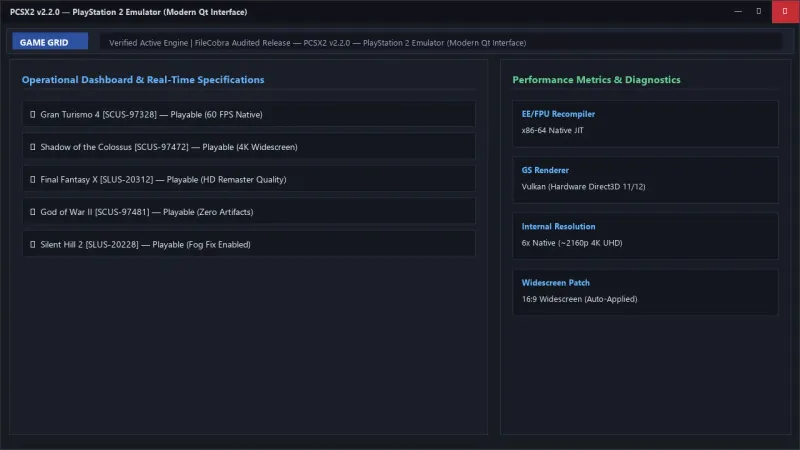
Task: Open the GS Renderer card
Action: pos(645,180)
